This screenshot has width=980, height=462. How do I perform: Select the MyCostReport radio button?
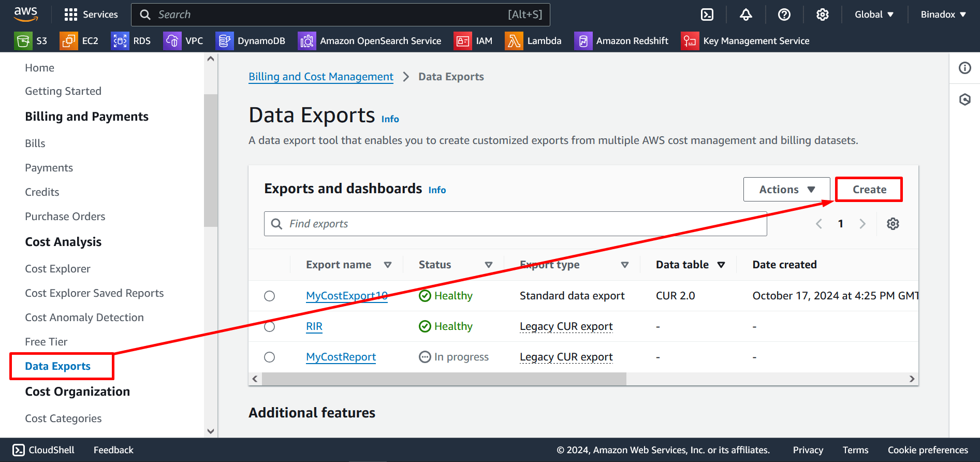269,357
